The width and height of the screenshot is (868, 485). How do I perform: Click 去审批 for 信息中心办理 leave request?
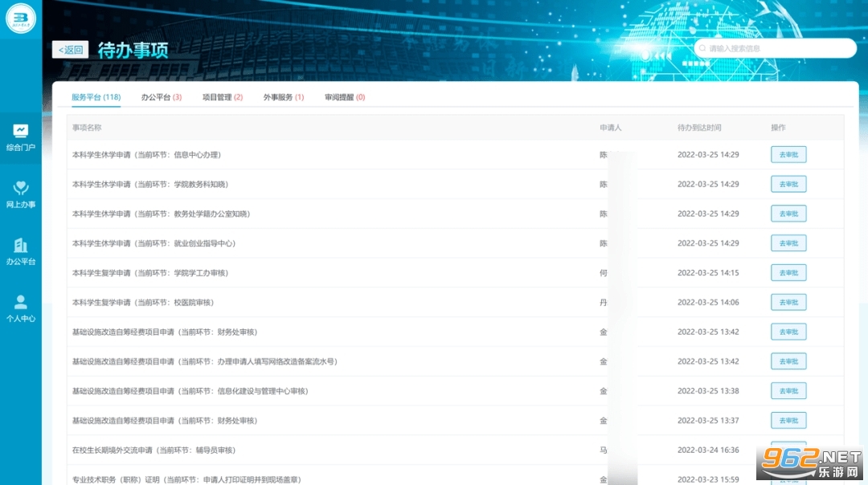click(788, 155)
